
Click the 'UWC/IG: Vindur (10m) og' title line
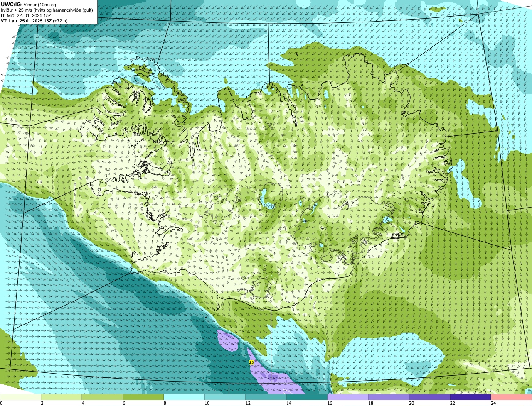[29, 5]
